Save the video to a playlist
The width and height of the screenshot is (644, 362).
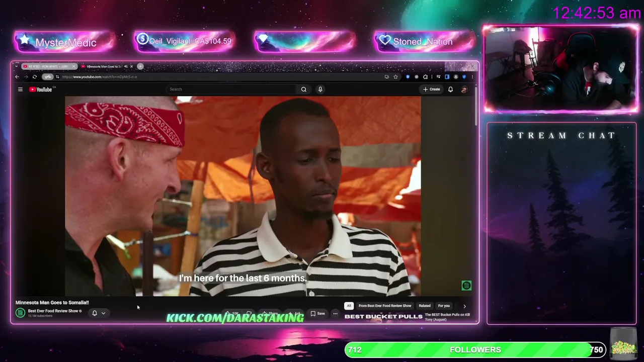[x=317, y=314]
